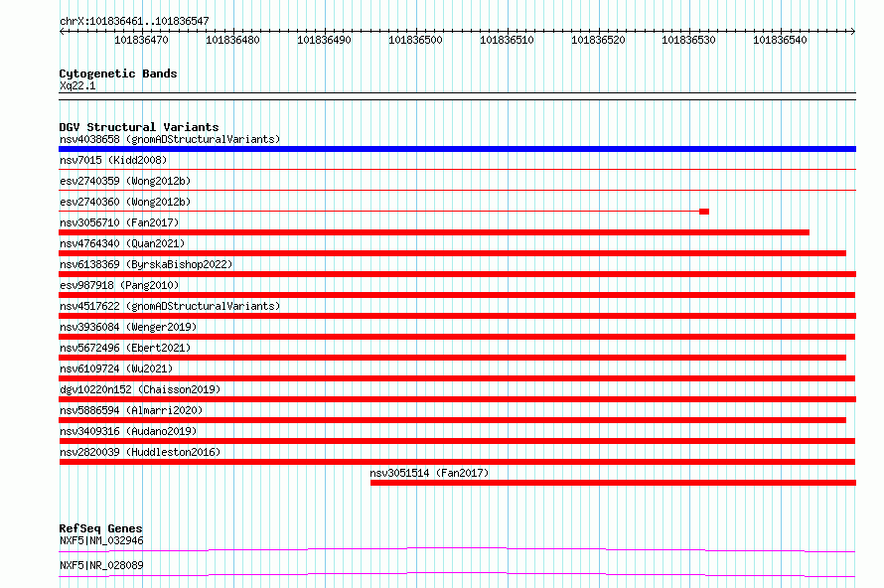Click the nsv6138369 (ByrskaBishop2022) label
This screenshot has width=884, height=588.
pyautogui.click(x=146, y=264)
